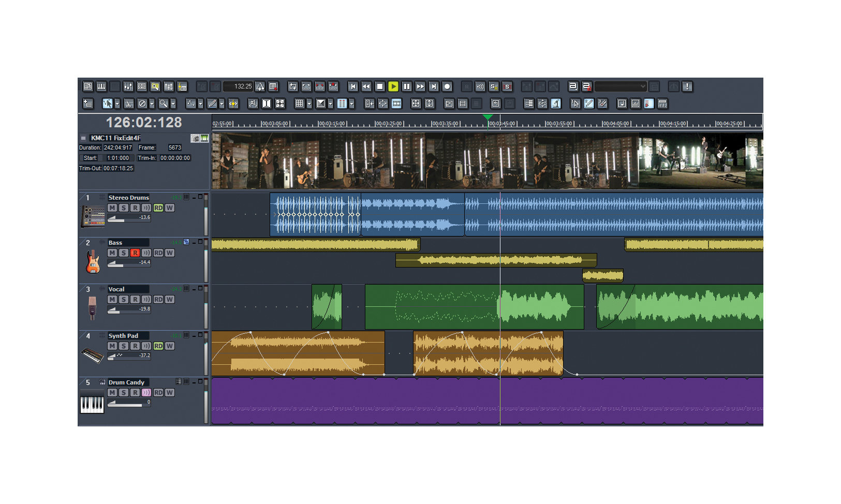The height and width of the screenshot is (504, 841).
Task: Open dropdown next to snap grid icon
Action: [x=309, y=103]
